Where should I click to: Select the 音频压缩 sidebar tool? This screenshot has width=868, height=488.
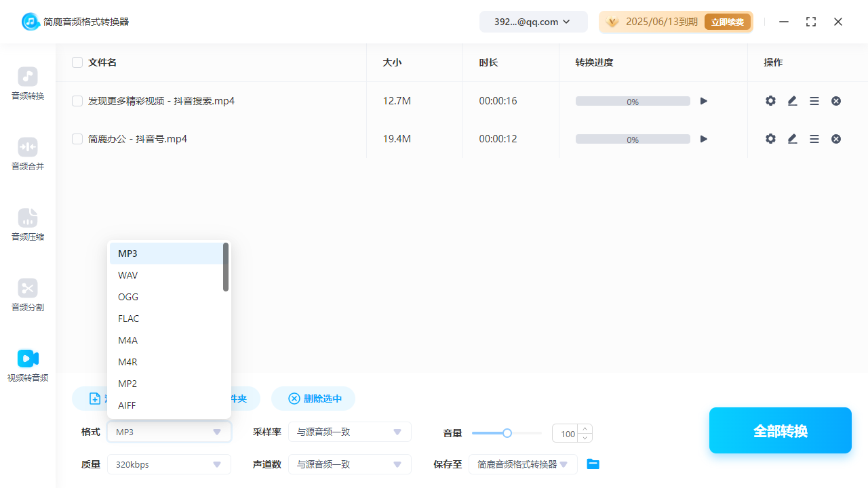coord(27,225)
